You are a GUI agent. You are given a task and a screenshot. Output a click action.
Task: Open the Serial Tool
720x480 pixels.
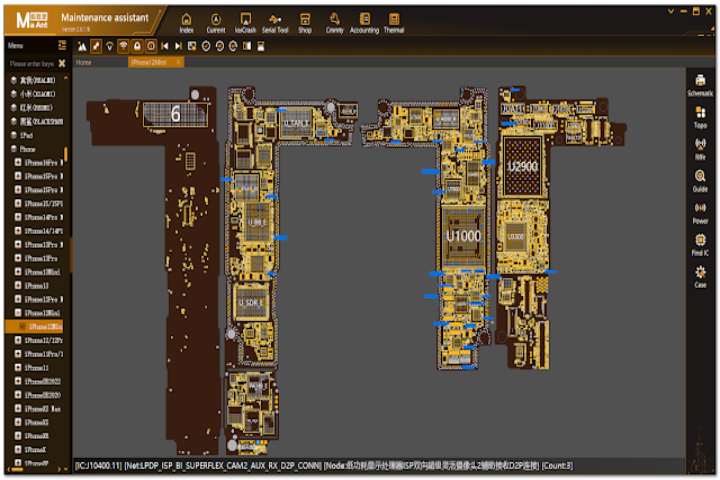point(275,23)
